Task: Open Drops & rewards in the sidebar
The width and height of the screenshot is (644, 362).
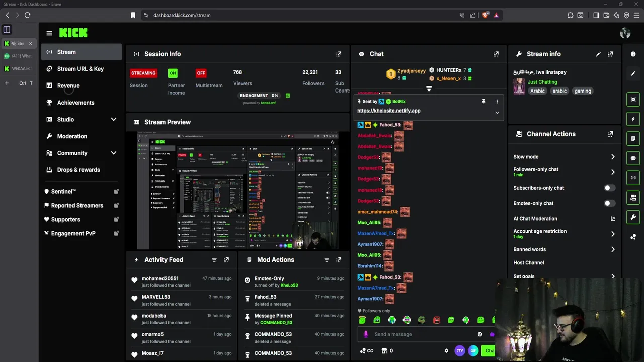Action: coord(82,170)
